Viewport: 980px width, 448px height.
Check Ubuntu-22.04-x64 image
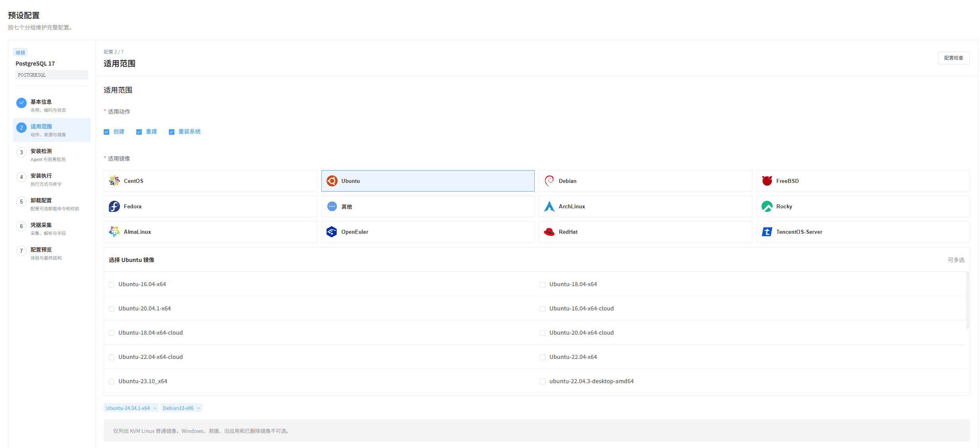click(x=543, y=357)
